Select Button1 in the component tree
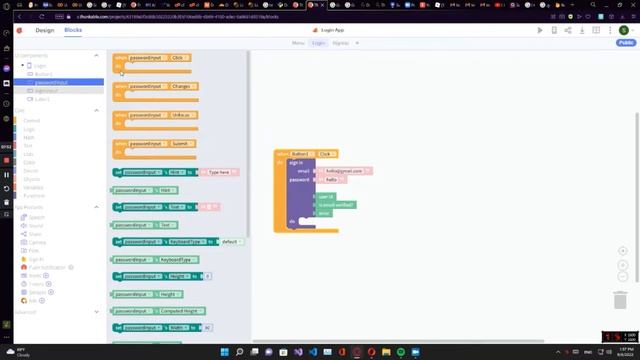 pos(58,74)
